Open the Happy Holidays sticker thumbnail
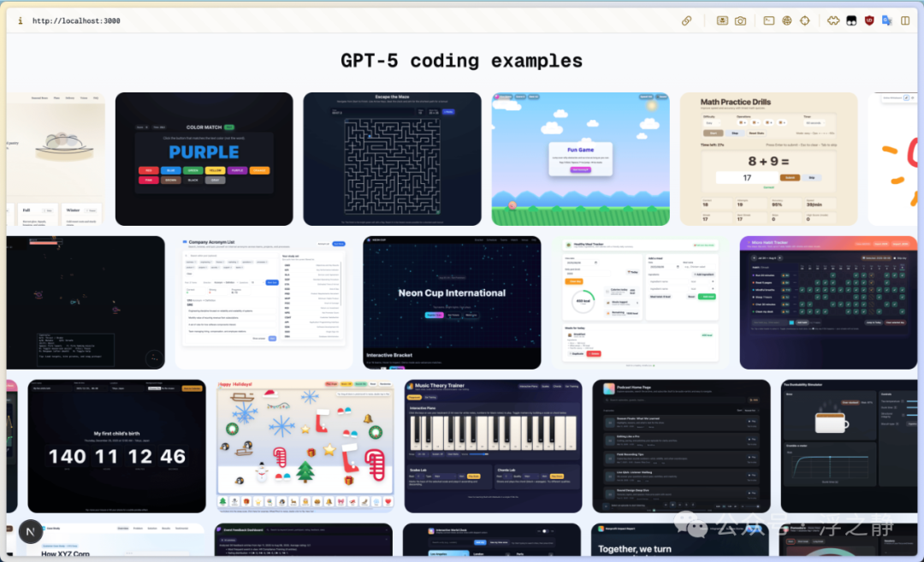 [x=305, y=446]
